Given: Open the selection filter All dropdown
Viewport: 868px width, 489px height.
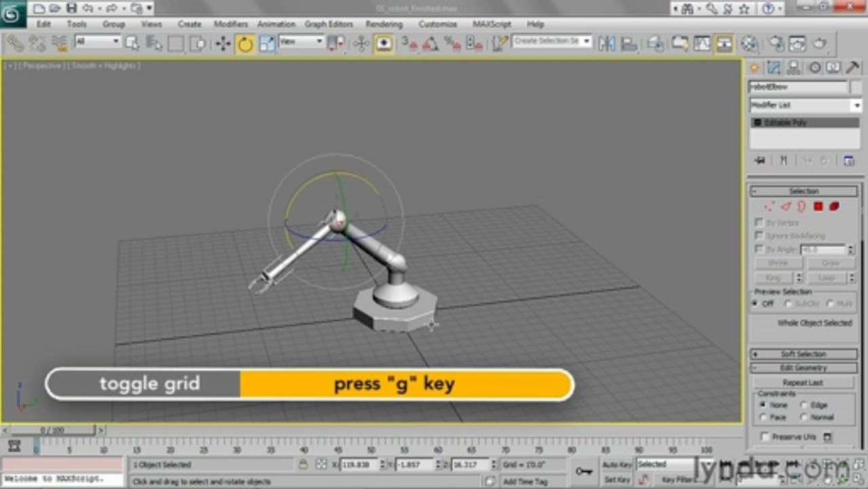Looking at the screenshot, I should coord(97,41).
